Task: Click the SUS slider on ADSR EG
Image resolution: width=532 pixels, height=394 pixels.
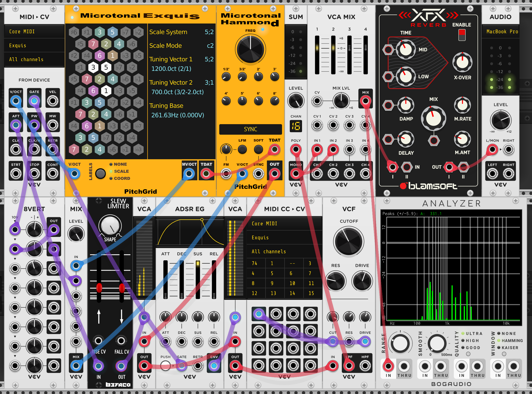Action: pos(198,280)
